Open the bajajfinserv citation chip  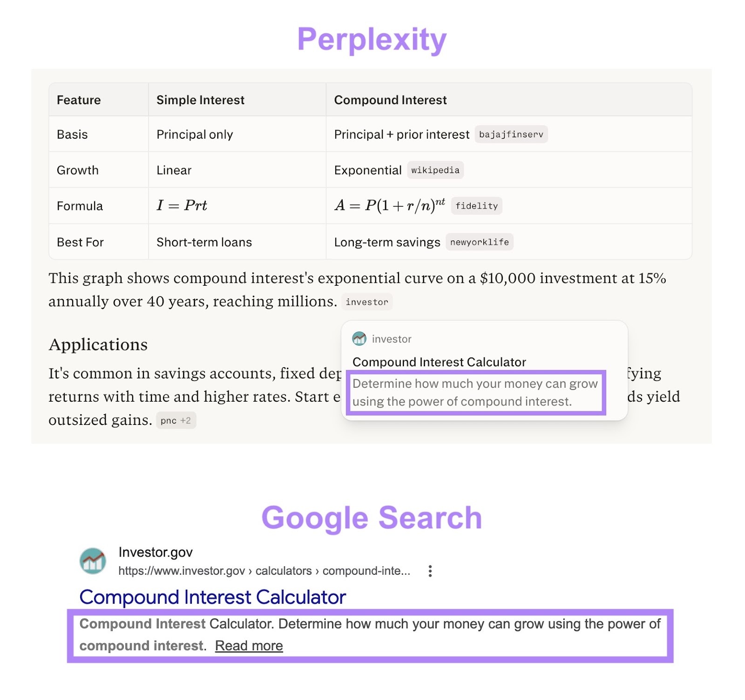511,135
